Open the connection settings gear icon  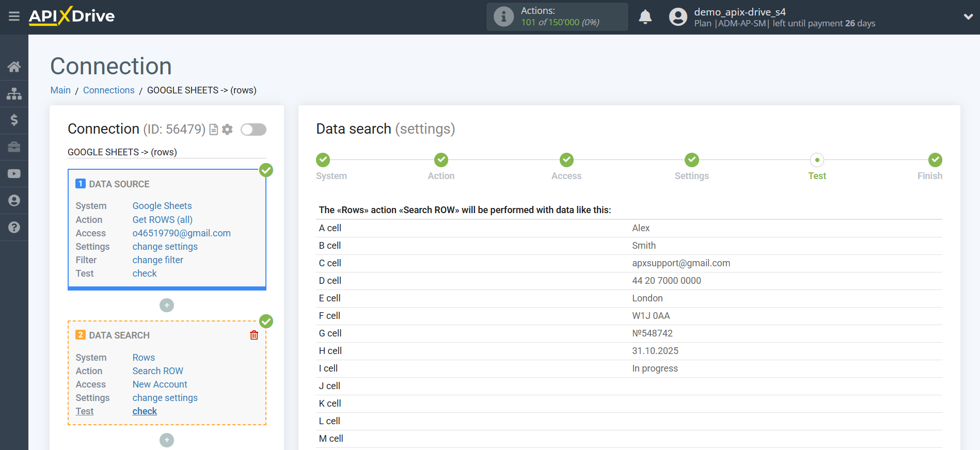tap(227, 130)
